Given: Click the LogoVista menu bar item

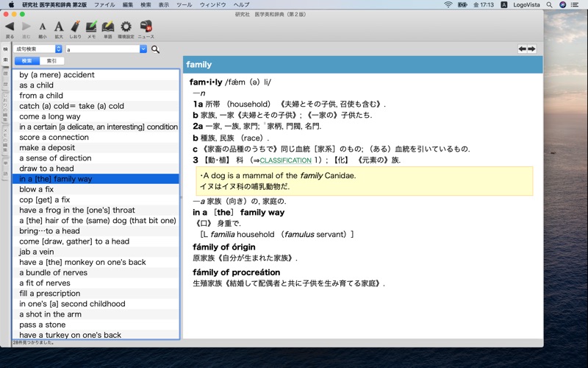Looking at the screenshot, I should click(526, 4).
